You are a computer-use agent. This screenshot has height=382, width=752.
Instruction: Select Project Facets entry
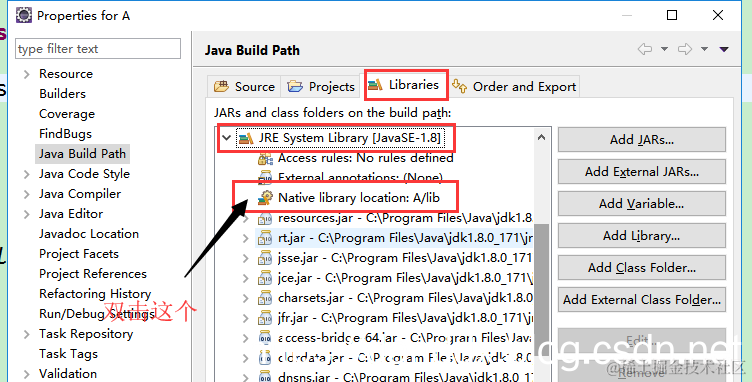(x=79, y=254)
